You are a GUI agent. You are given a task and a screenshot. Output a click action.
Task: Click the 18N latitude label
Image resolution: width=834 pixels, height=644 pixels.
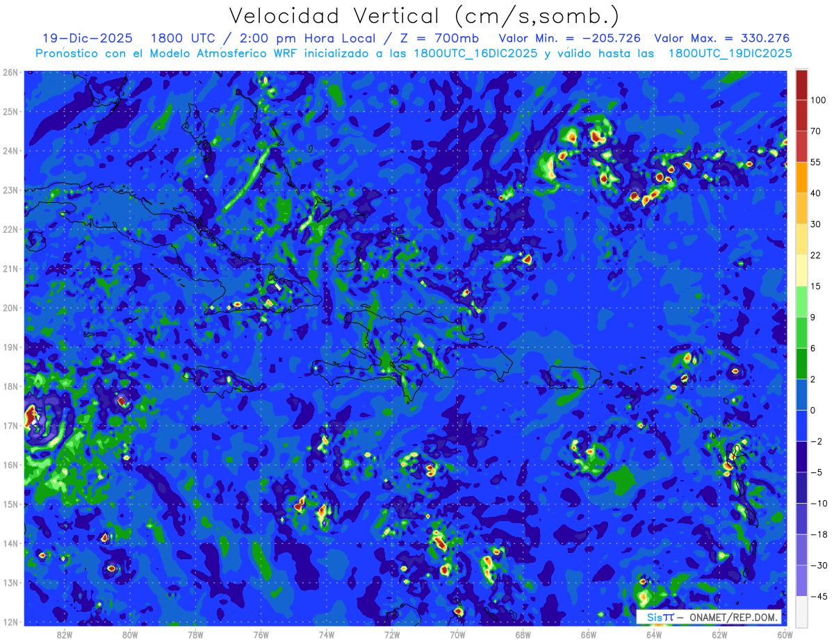point(10,386)
